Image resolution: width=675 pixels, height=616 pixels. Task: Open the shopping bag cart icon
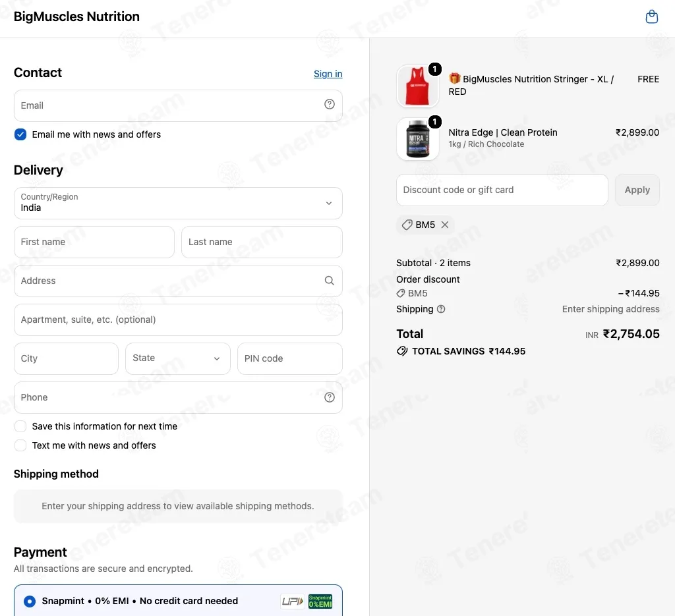click(x=652, y=16)
